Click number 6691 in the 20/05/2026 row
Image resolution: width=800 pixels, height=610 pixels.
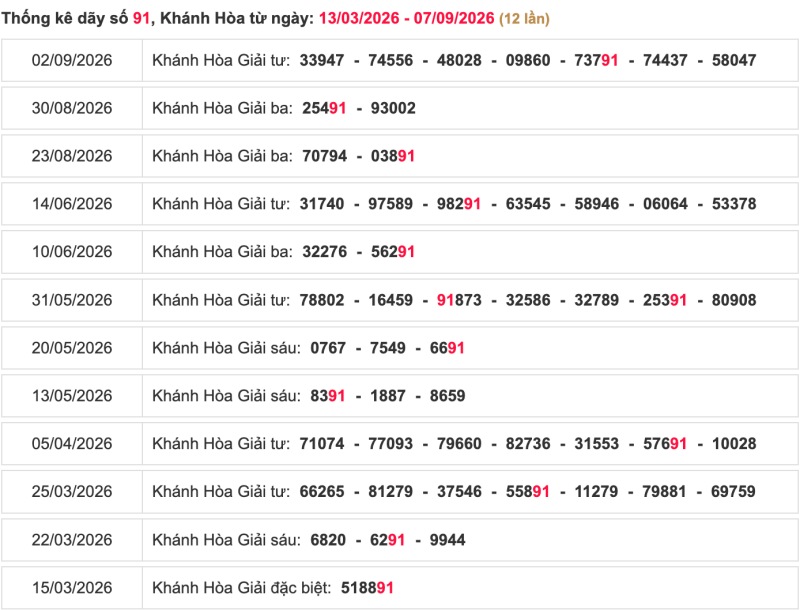click(x=447, y=348)
